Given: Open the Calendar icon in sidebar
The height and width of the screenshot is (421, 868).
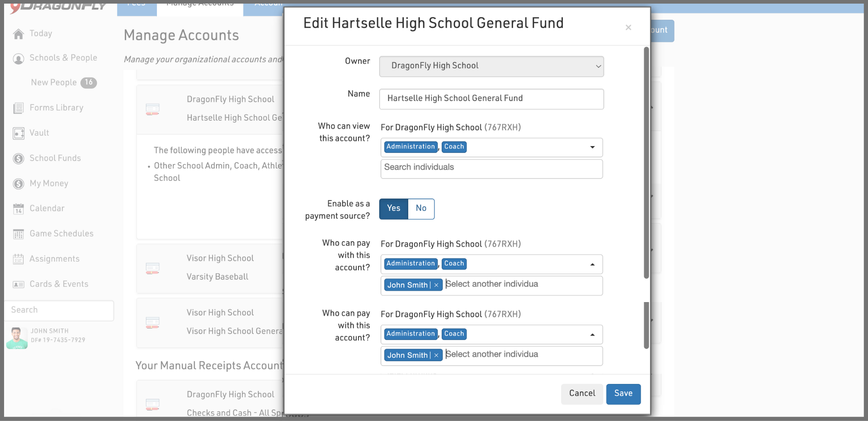Looking at the screenshot, I should (x=19, y=209).
